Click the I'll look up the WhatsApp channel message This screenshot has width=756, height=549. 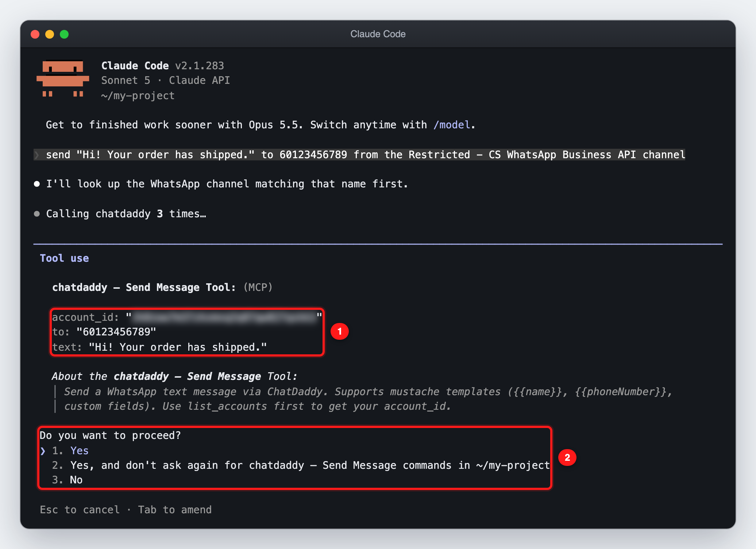(227, 184)
